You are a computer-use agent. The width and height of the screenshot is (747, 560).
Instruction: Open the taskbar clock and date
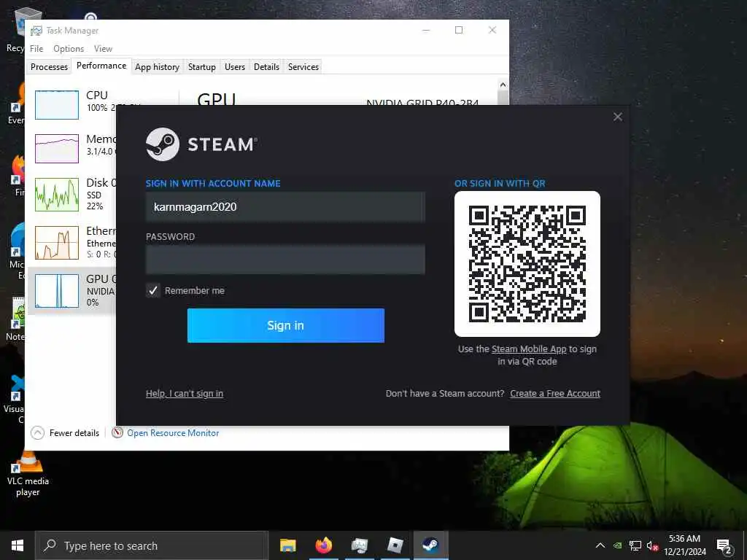click(685, 545)
